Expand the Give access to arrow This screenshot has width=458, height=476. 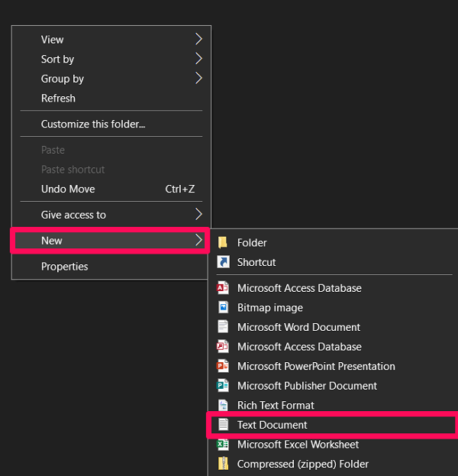(x=198, y=215)
